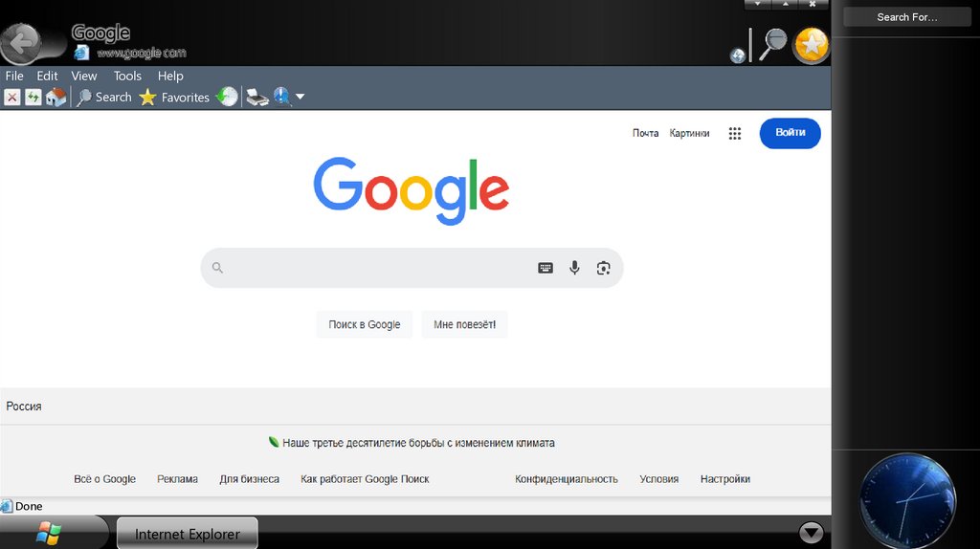Screen dimensions: 980x549
Task: Click the page icon in status bar
Action: click(x=7, y=507)
